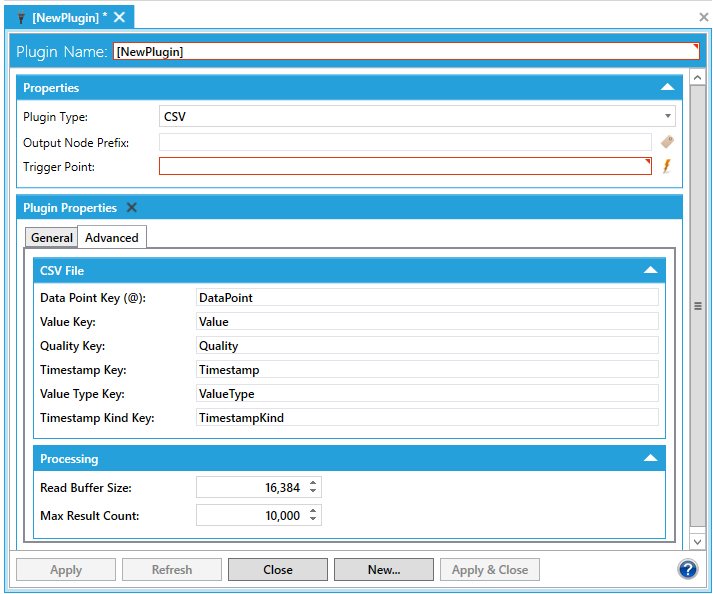Click the Plugin Name text field

coord(406,52)
